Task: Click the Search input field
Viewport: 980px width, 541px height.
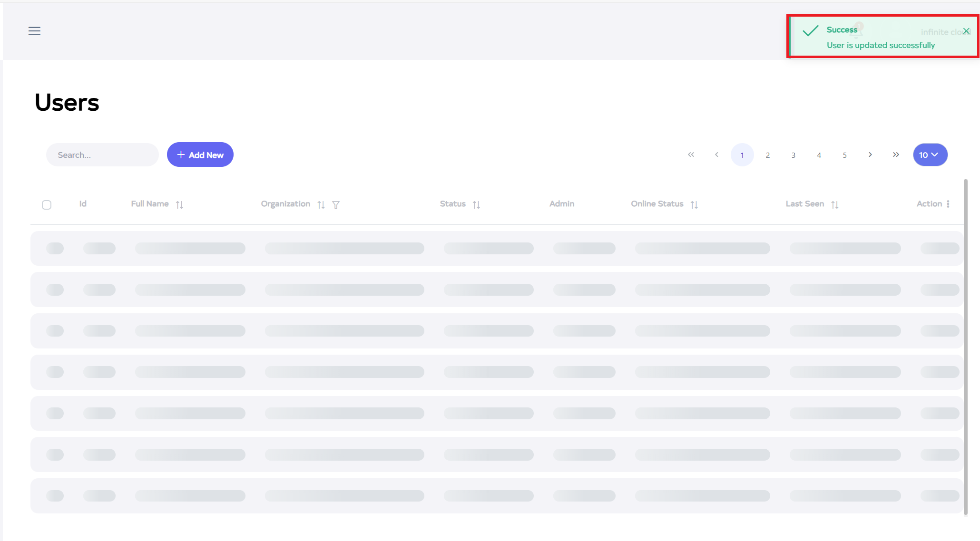Action: (x=102, y=155)
